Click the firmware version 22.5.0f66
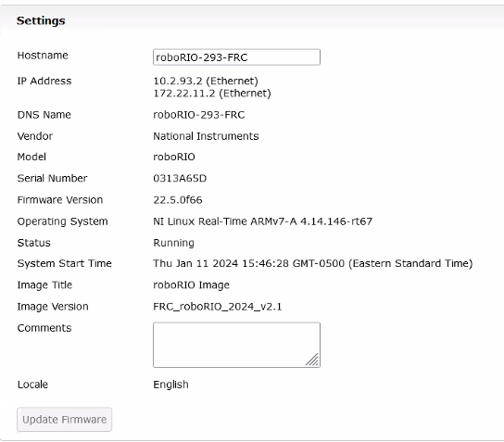Image resolution: width=504 pixels, height=442 pixels. tap(178, 200)
